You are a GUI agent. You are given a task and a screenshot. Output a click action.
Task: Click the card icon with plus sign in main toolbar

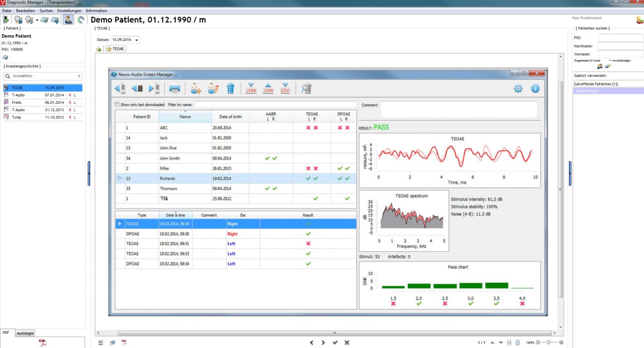[55, 20]
